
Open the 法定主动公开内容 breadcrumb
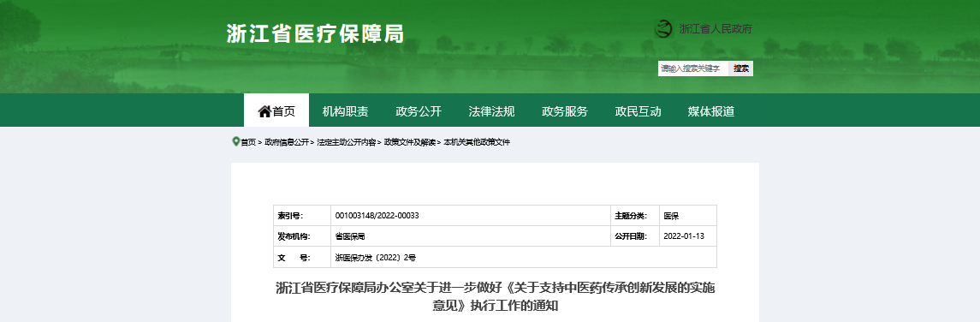347,142
